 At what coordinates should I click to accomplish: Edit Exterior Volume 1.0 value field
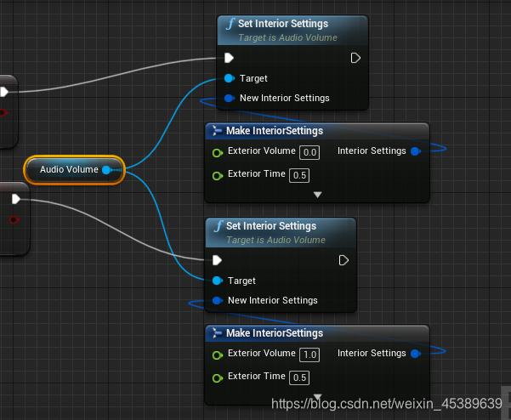click(309, 355)
